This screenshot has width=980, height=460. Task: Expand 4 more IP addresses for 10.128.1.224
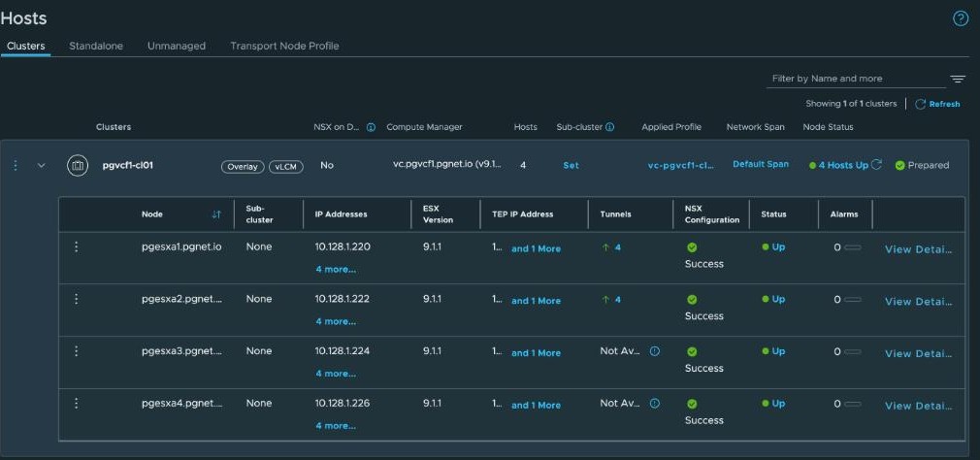(x=336, y=374)
